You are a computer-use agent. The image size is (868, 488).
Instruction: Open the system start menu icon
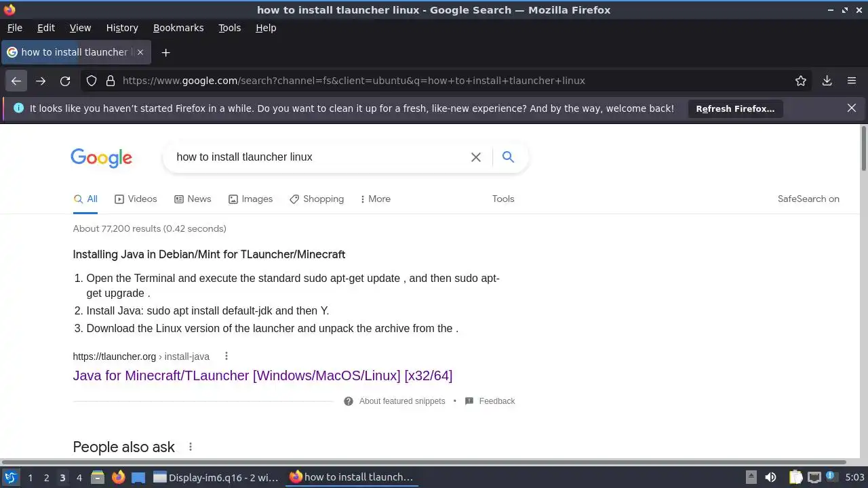point(11,478)
